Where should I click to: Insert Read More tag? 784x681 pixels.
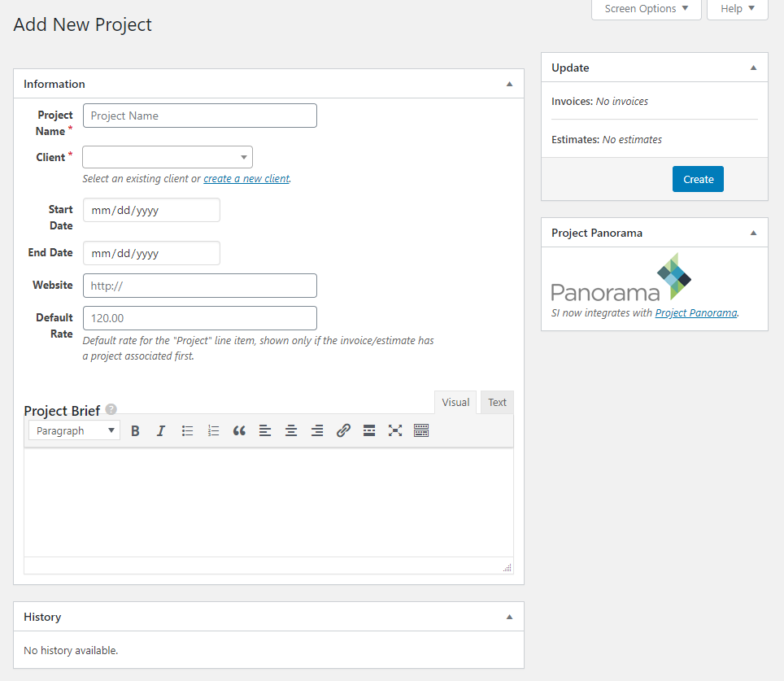point(369,431)
